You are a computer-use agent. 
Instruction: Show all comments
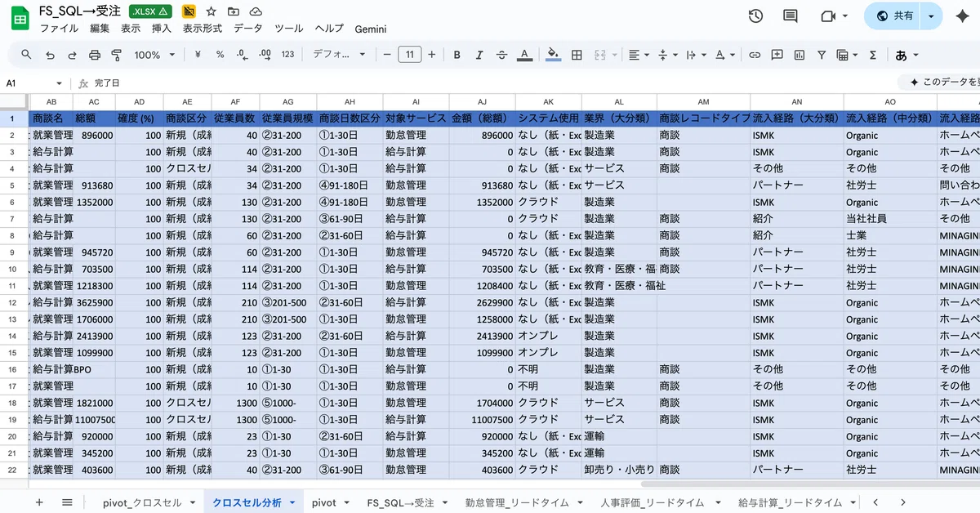[790, 16]
